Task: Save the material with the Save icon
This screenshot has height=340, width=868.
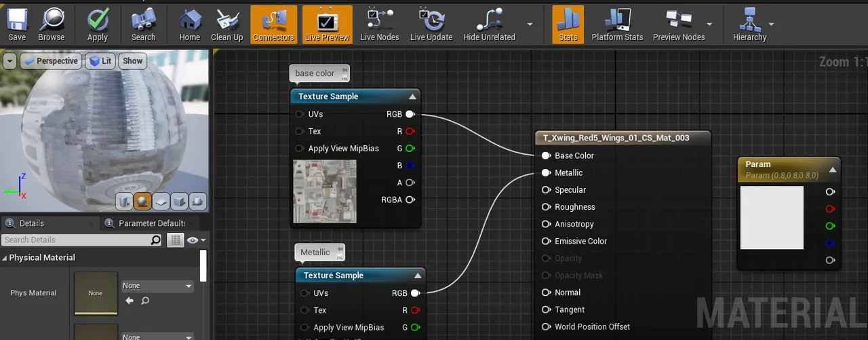Action: tap(17, 24)
